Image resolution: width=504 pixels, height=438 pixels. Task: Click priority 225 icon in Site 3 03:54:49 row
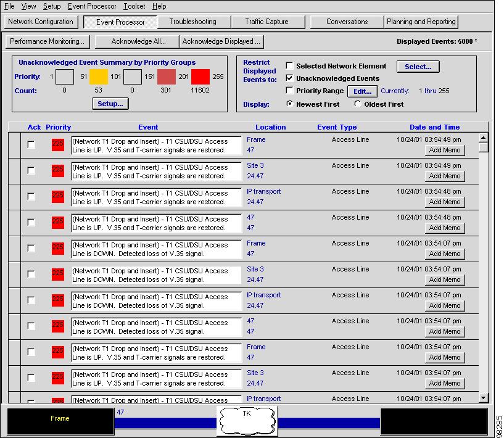[x=58, y=171]
